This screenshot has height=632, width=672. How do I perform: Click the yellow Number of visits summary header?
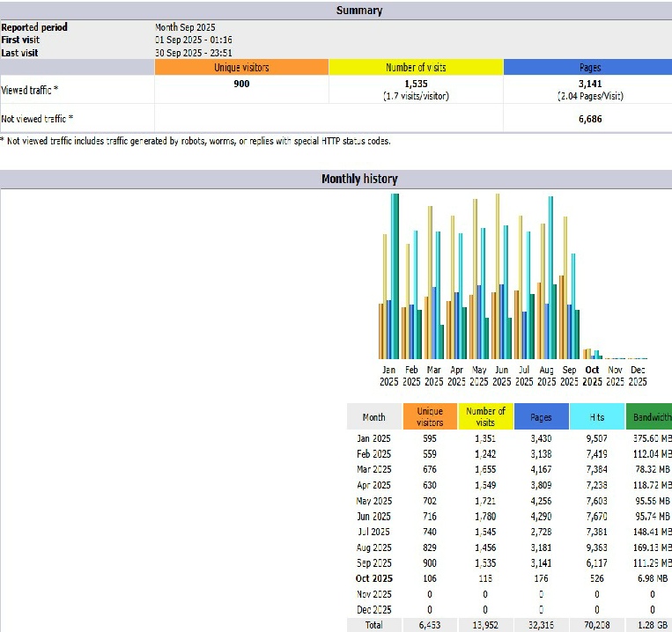click(416, 68)
